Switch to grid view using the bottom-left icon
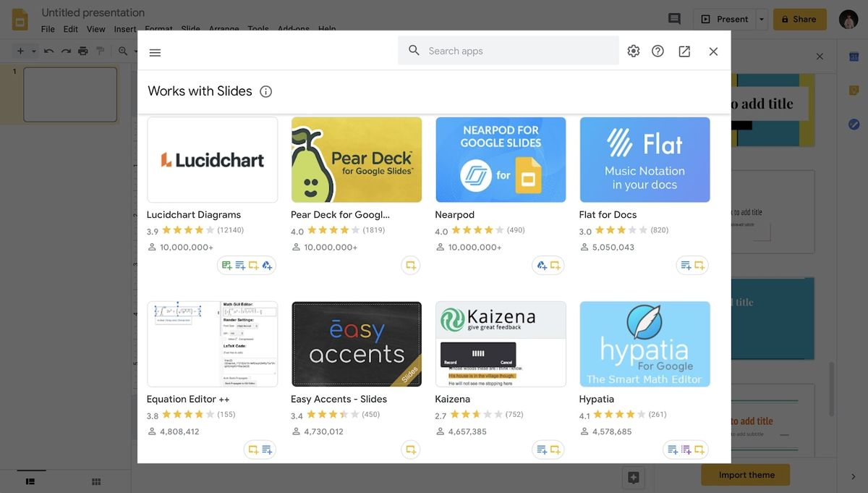 point(95,481)
